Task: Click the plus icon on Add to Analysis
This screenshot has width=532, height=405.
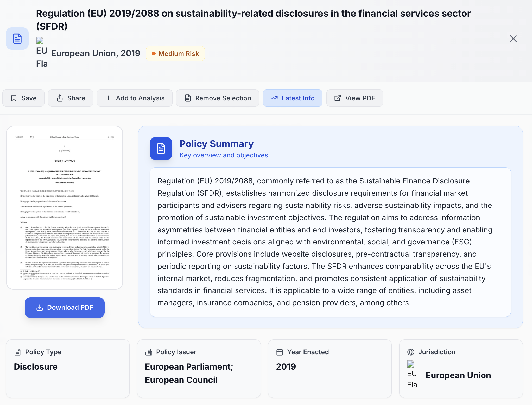Action: (108, 98)
